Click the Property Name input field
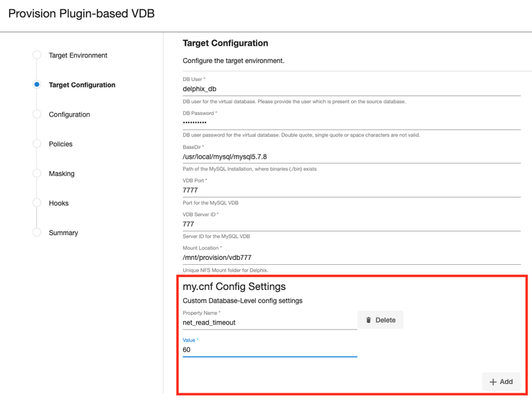The image size is (532, 400). (x=269, y=322)
